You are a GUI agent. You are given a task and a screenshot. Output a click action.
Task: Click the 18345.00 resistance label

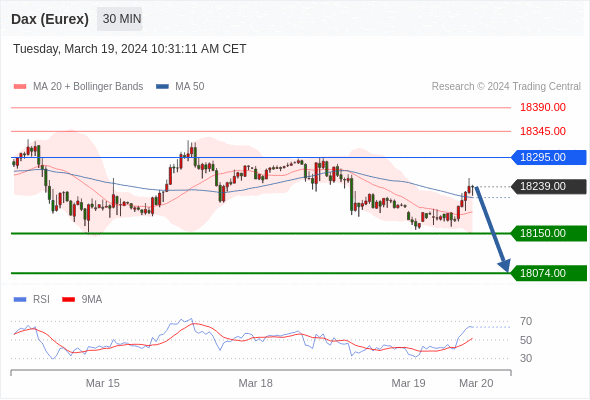pos(543,131)
